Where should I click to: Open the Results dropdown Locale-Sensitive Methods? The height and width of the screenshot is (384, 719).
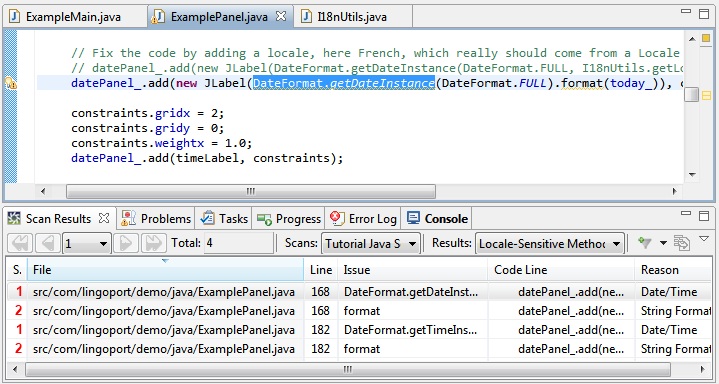[550, 244]
